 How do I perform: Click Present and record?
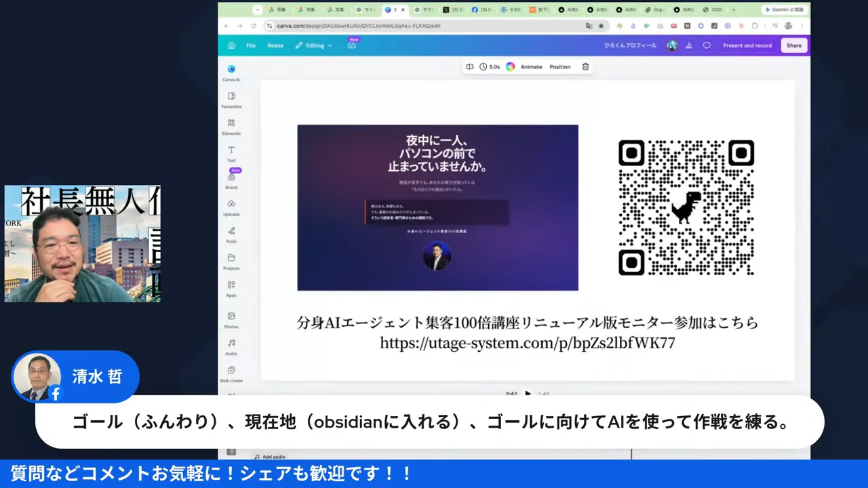[x=747, y=45]
